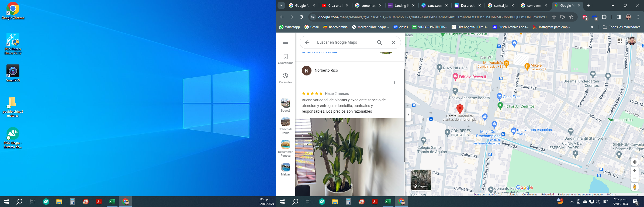Viewport: 644px width, 207px height.
Task: Click the back arrow in search box
Action: (x=307, y=42)
